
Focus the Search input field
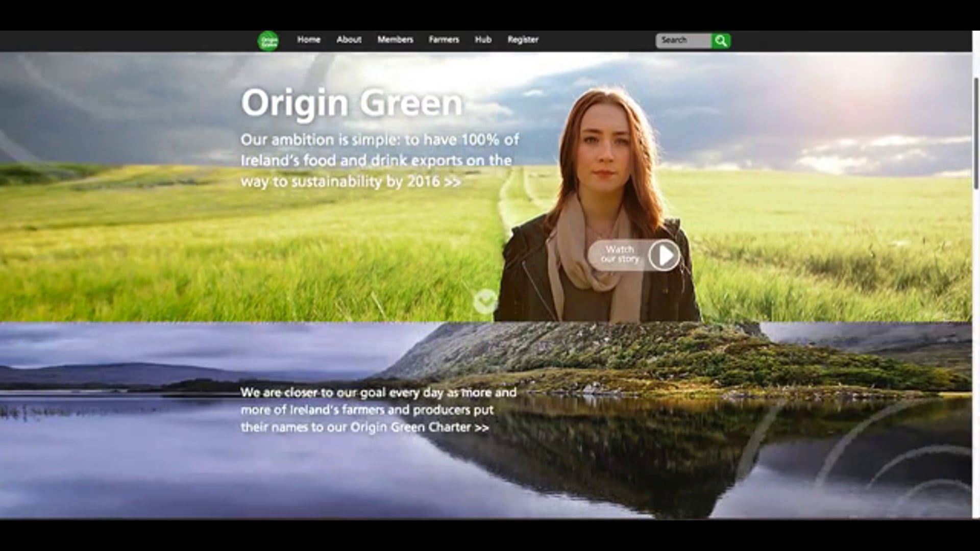683,41
